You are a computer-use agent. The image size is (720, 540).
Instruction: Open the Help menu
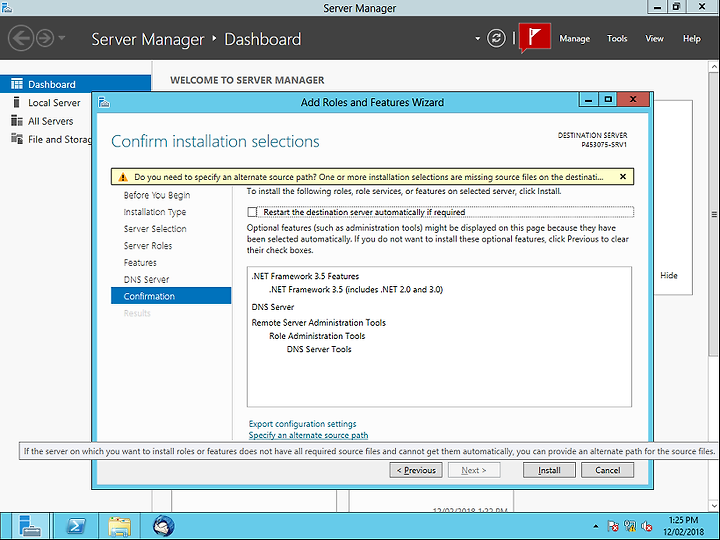click(692, 39)
